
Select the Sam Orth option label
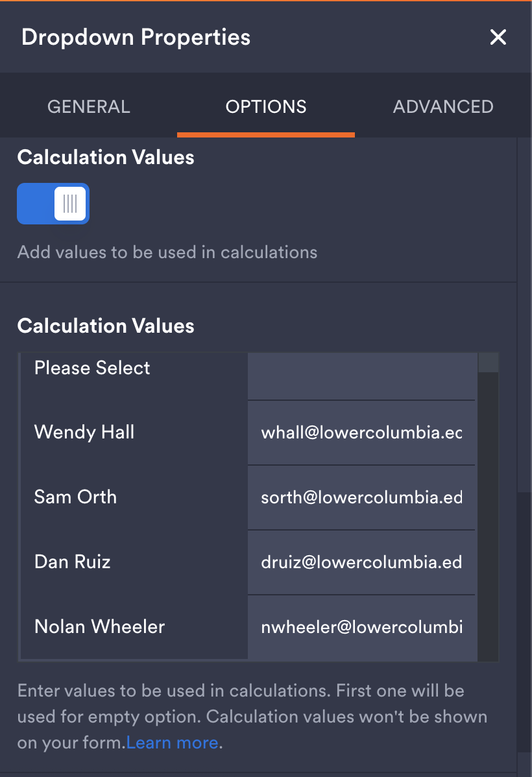(74, 497)
